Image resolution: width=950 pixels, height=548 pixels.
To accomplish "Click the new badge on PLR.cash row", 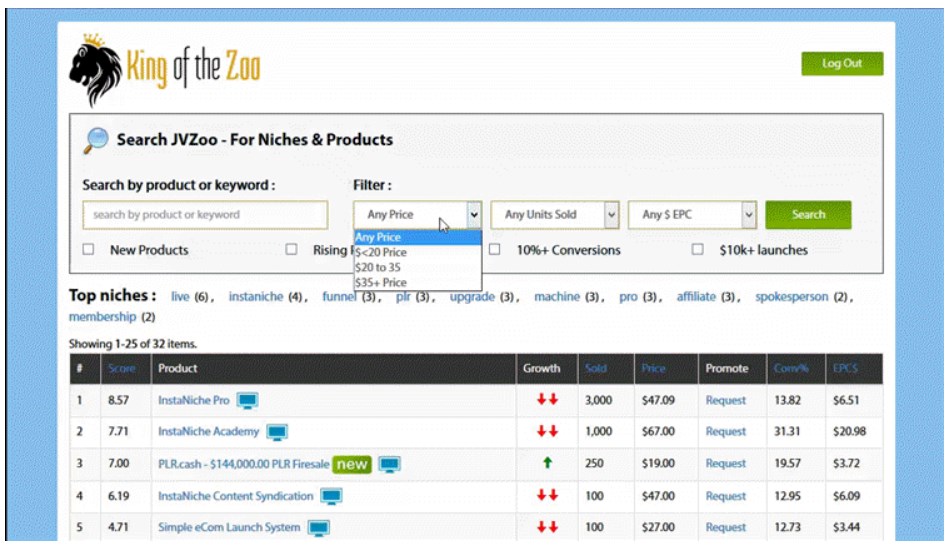I will [x=352, y=464].
